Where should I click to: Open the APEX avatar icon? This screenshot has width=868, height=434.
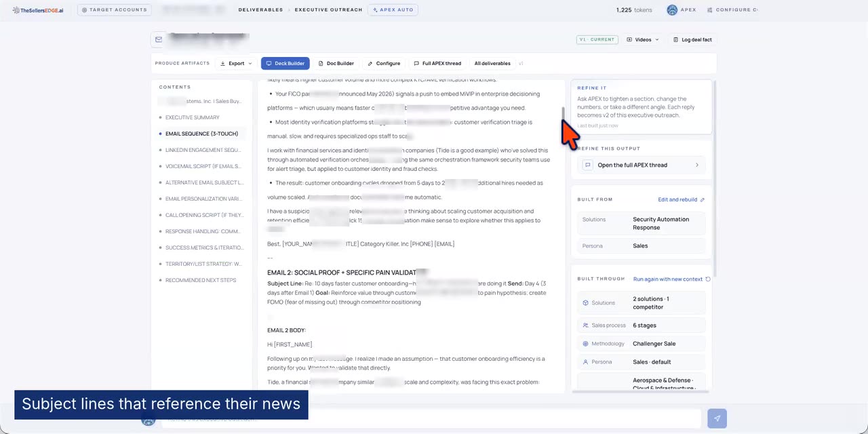click(x=672, y=10)
